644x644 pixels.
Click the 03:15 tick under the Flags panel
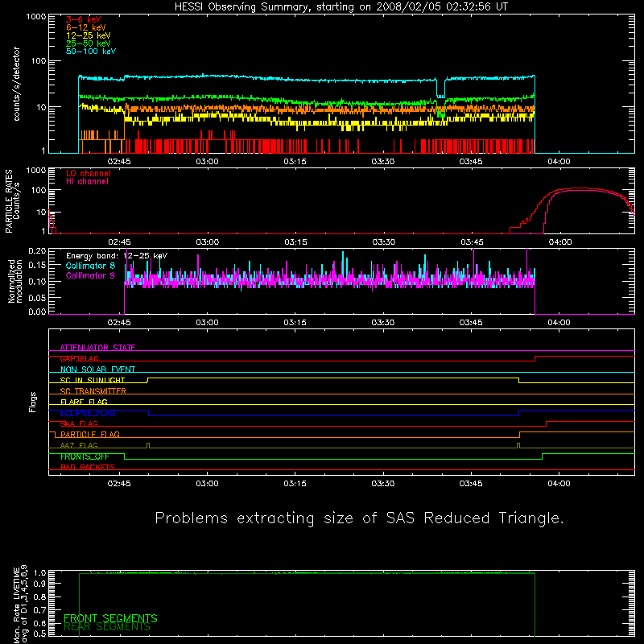[x=295, y=484]
